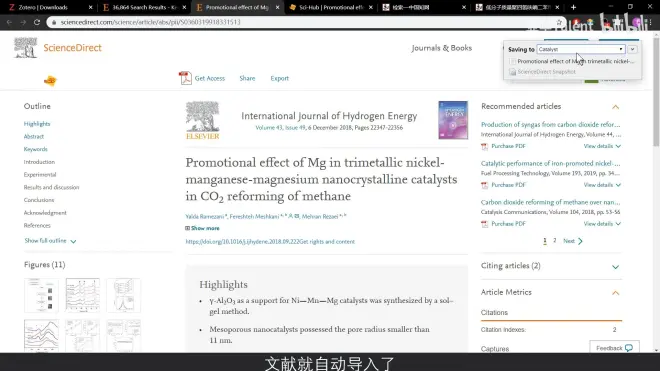Reload the page with refresh icon
Viewport: 660px width, 371px height.
coord(37,22)
